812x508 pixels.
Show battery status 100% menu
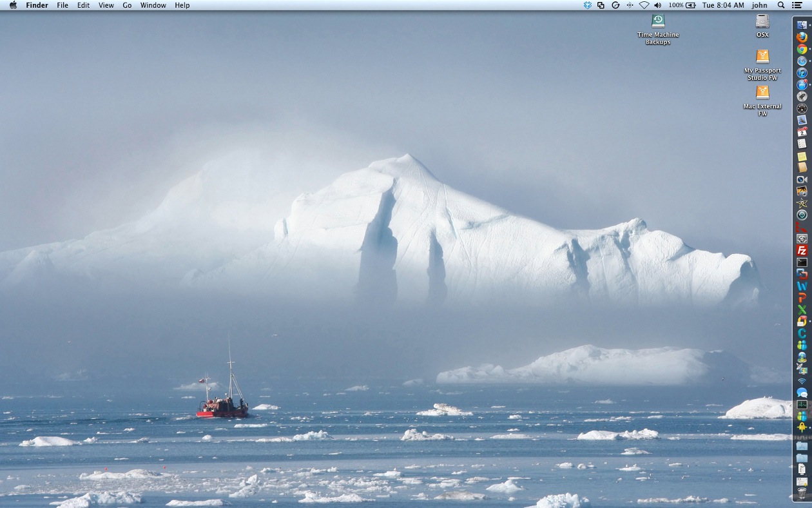682,5
